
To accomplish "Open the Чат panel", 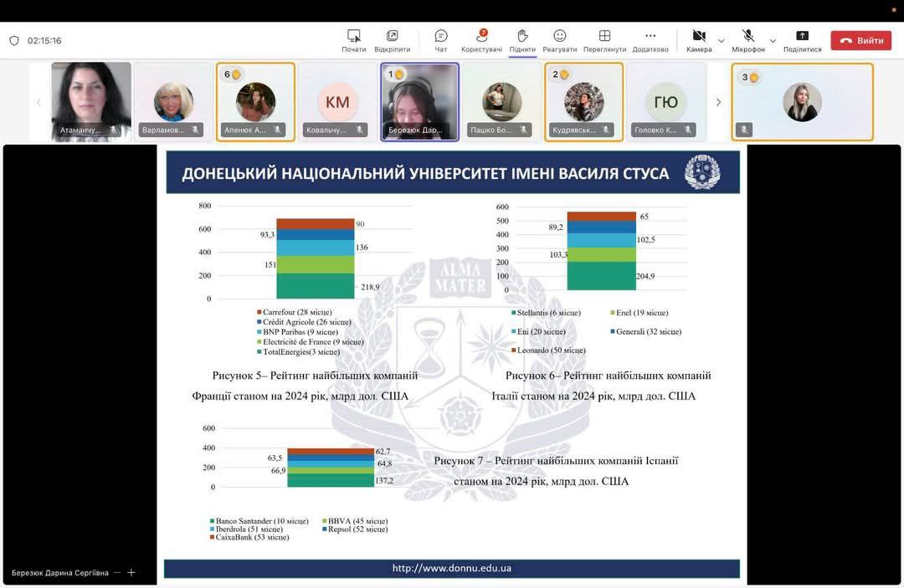I will (441, 41).
